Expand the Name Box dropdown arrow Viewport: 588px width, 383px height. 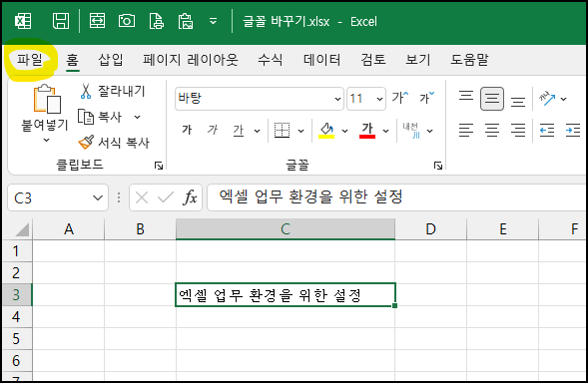click(x=98, y=197)
